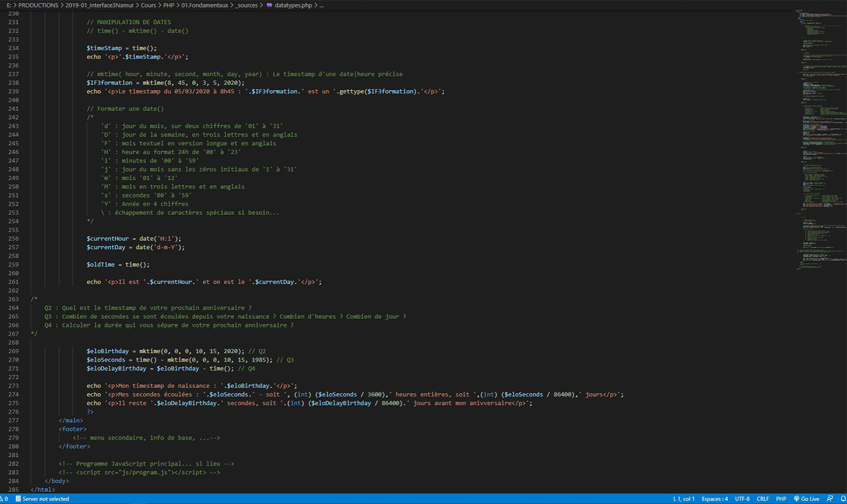Click the 'Le timestamp du 05/03/2020' echo line

(266, 91)
